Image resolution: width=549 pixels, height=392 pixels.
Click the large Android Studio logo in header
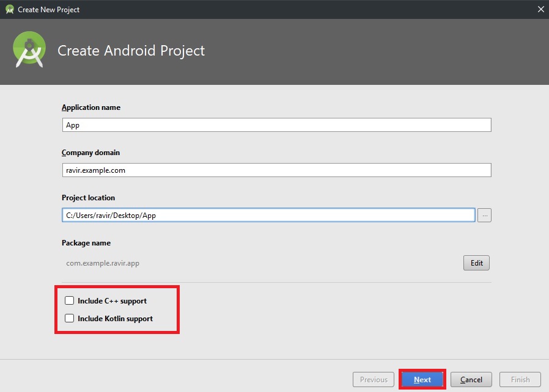pos(29,50)
